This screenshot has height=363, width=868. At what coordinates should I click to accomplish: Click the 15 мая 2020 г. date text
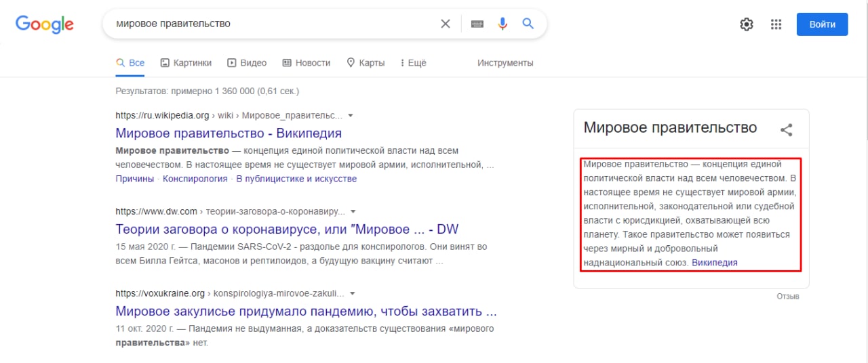(146, 247)
